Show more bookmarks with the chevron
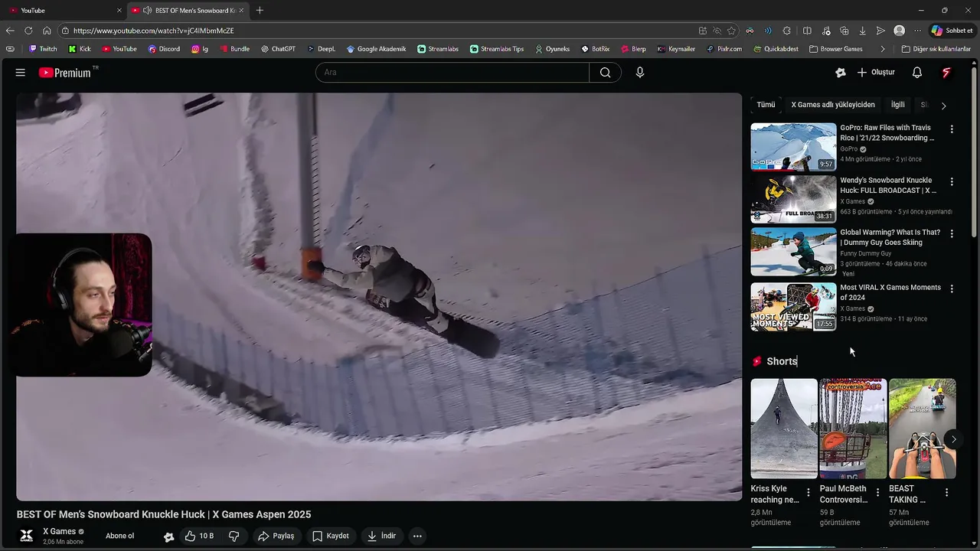980x551 pixels. [x=883, y=49]
